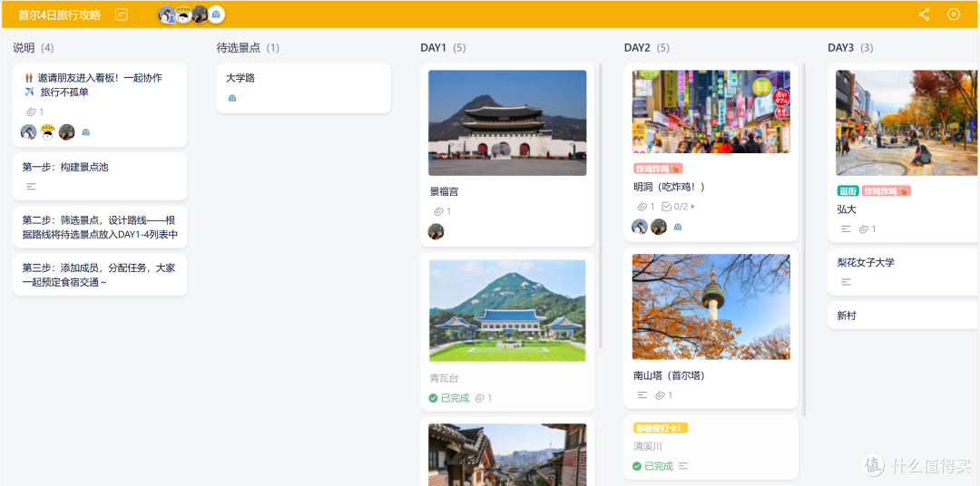Click the 第一步：构建景点池 text

pyautogui.click(x=65, y=167)
